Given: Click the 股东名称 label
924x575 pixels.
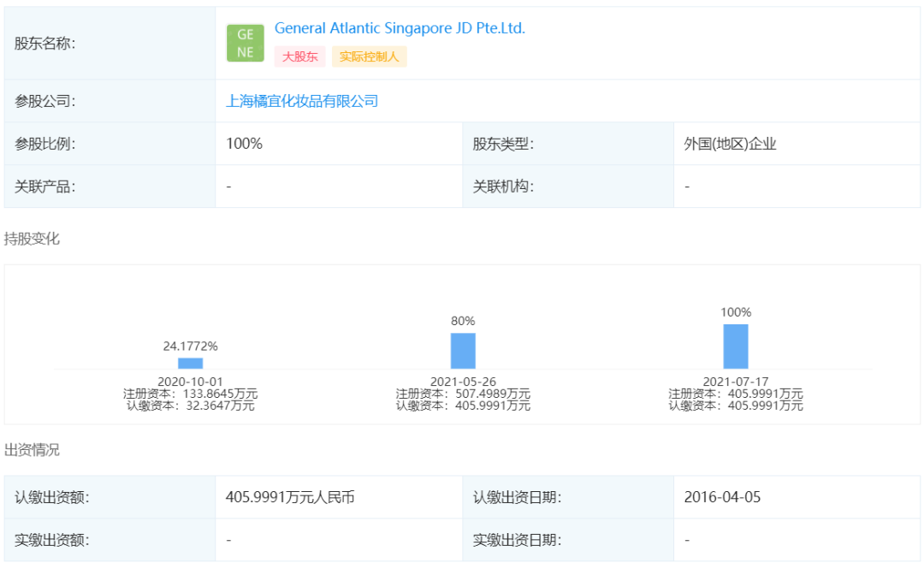Looking at the screenshot, I should (44, 43).
